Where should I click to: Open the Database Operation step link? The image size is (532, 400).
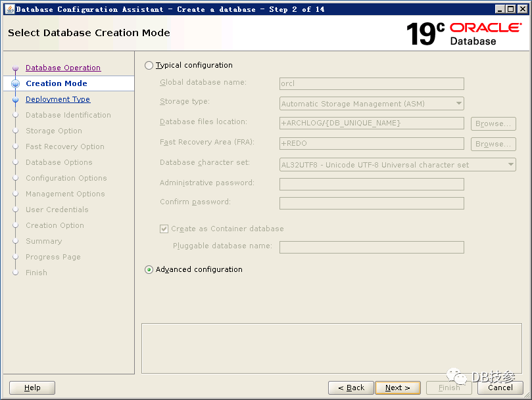pyautogui.click(x=63, y=68)
